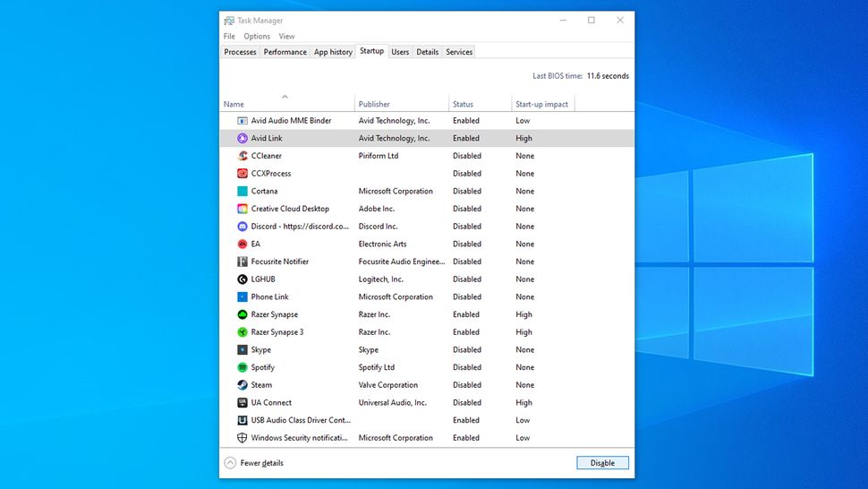Switch to the Services tab
868x489 pixels.
point(459,52)
